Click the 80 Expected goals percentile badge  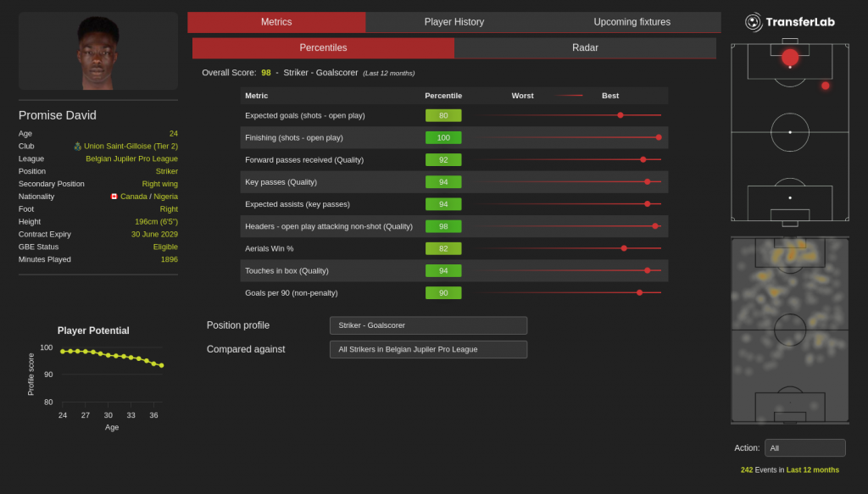(x=443, y=115)
